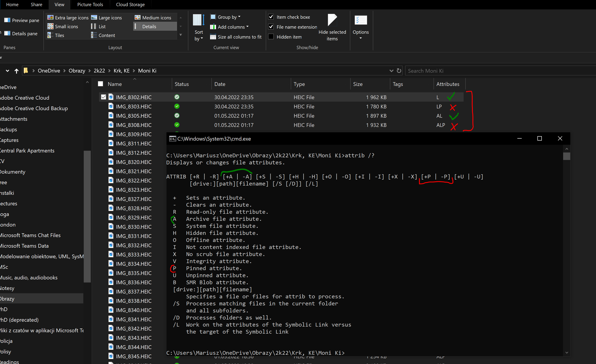Uncheck the IMG_8302.HEIC checkbox

tap(104, 97)
